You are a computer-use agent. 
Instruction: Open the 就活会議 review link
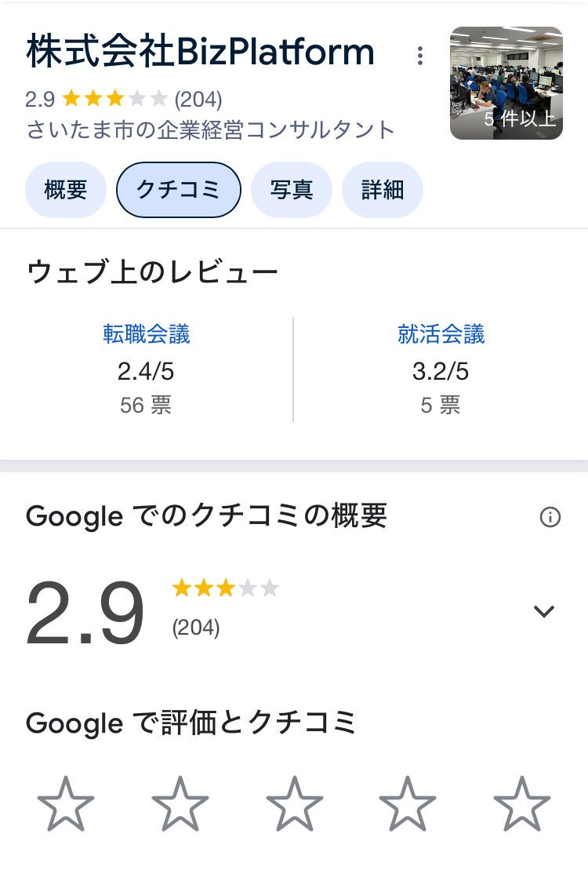pos(441,334)
